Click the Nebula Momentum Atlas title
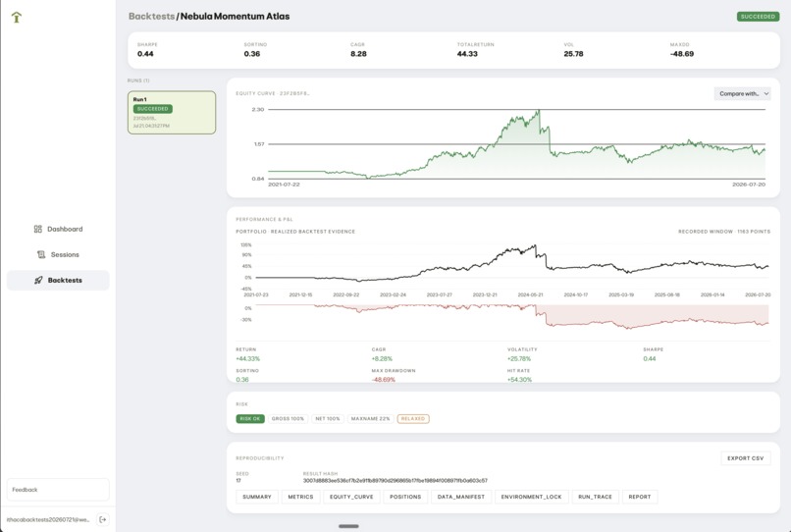 click(236, 16)
